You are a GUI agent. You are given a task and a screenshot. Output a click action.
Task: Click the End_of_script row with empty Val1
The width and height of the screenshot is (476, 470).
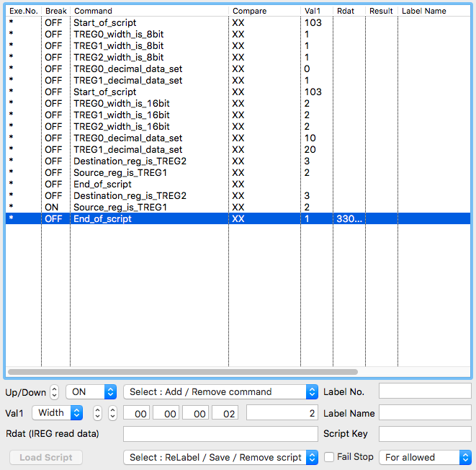(238, 185)
